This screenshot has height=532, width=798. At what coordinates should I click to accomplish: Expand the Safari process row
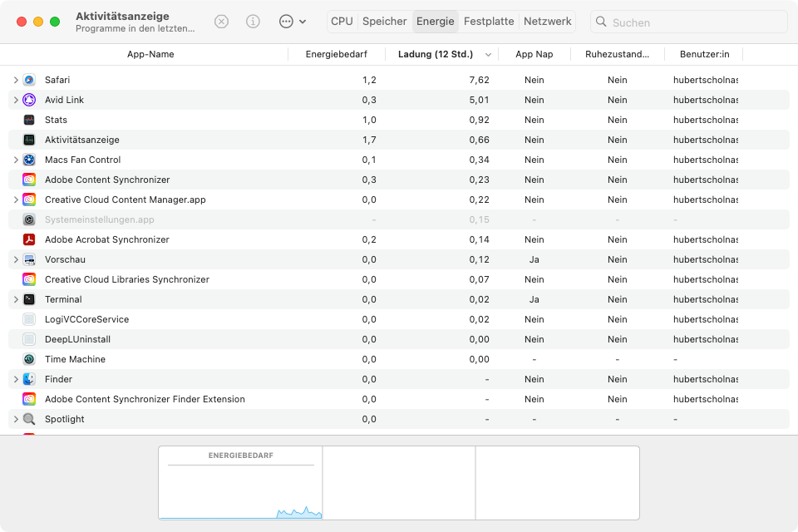(x=16, y=80)
